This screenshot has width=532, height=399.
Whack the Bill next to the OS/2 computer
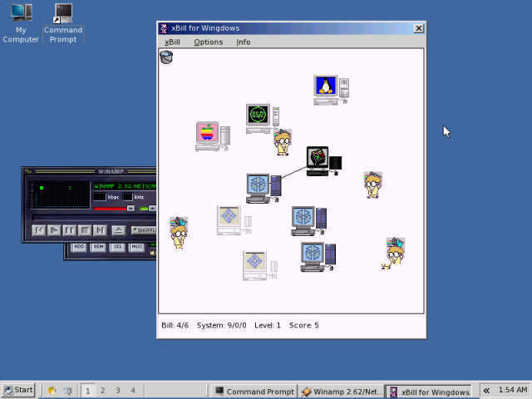283,142
